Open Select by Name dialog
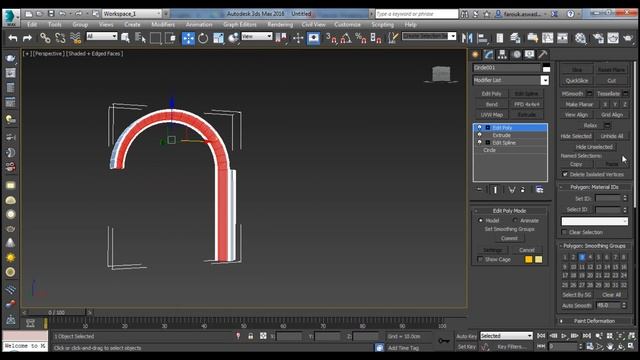Image resolution: width=640 pixels, height=360 pixels. tap(140, 38)
